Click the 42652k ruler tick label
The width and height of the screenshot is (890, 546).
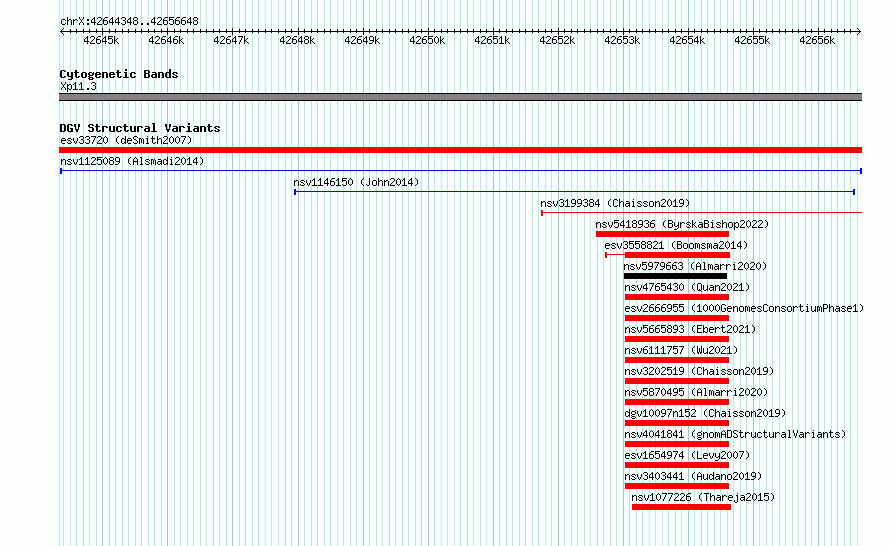coord(557,40)
